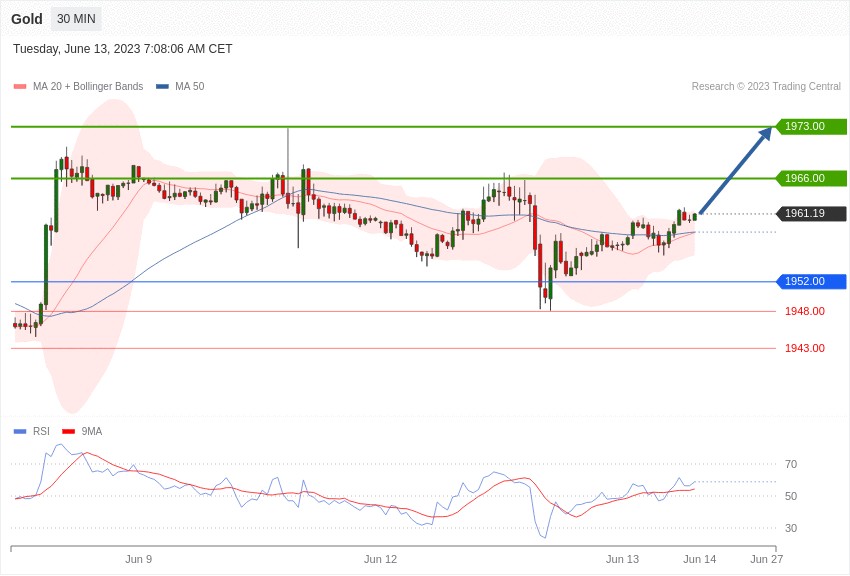This screenshot has width=850, height=576.
Task: Select the 1966.00 green price tag
Action: [811, 178]
